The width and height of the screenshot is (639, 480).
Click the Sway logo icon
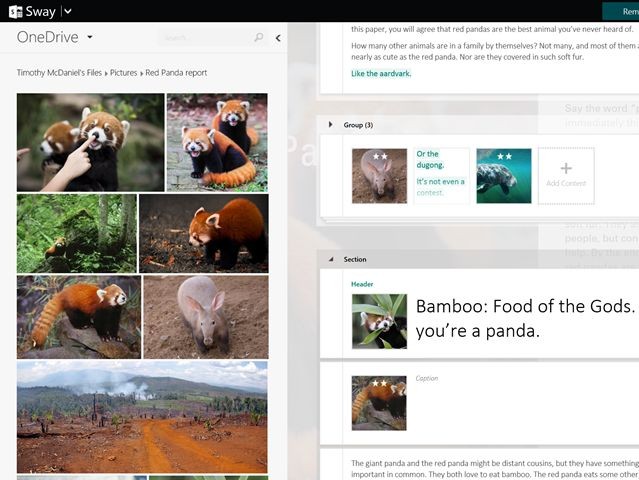coord(15,11)
